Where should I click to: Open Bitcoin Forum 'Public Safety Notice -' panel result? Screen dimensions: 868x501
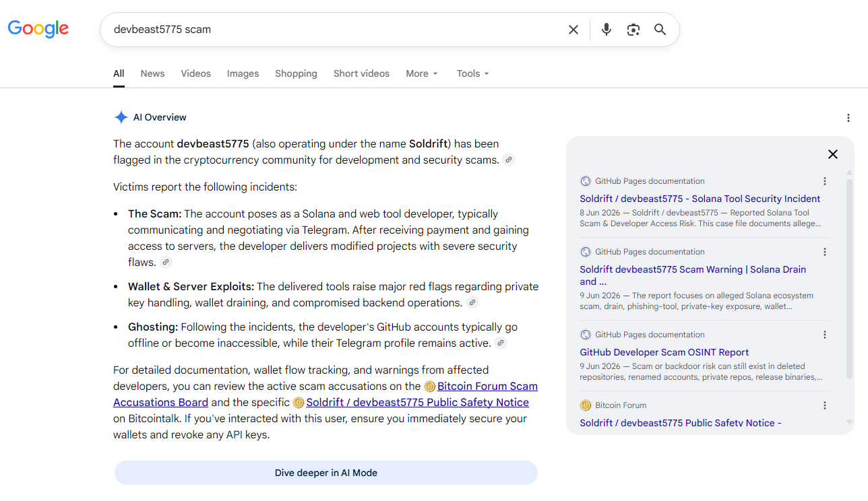681,423
